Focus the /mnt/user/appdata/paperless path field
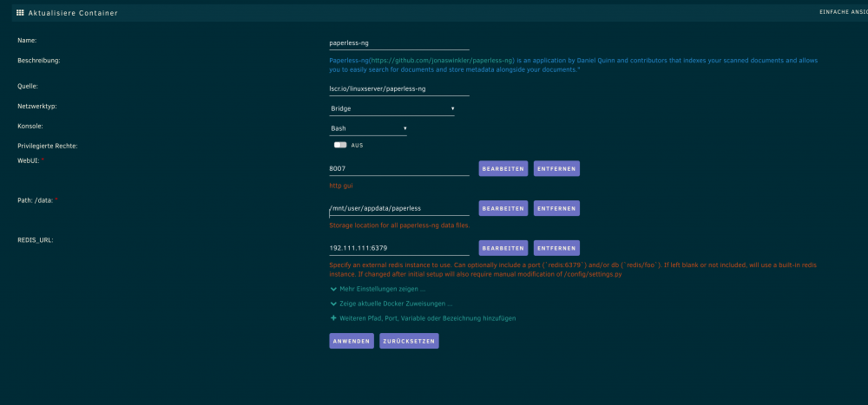868x405 pixels. click(399, 208)
